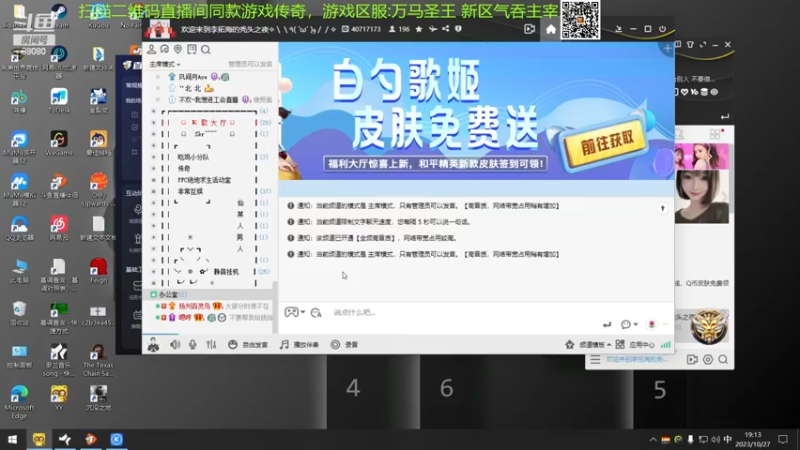Open the audio mixer settings icon

pyautogui.click(x=211, y=344)
